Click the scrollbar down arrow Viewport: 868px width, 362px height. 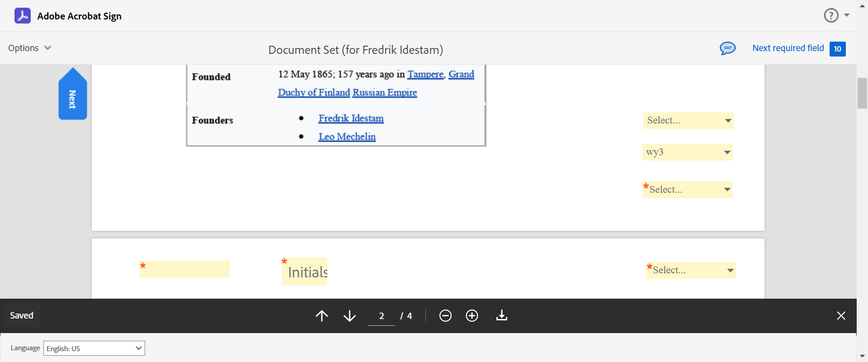pos(862,356)
